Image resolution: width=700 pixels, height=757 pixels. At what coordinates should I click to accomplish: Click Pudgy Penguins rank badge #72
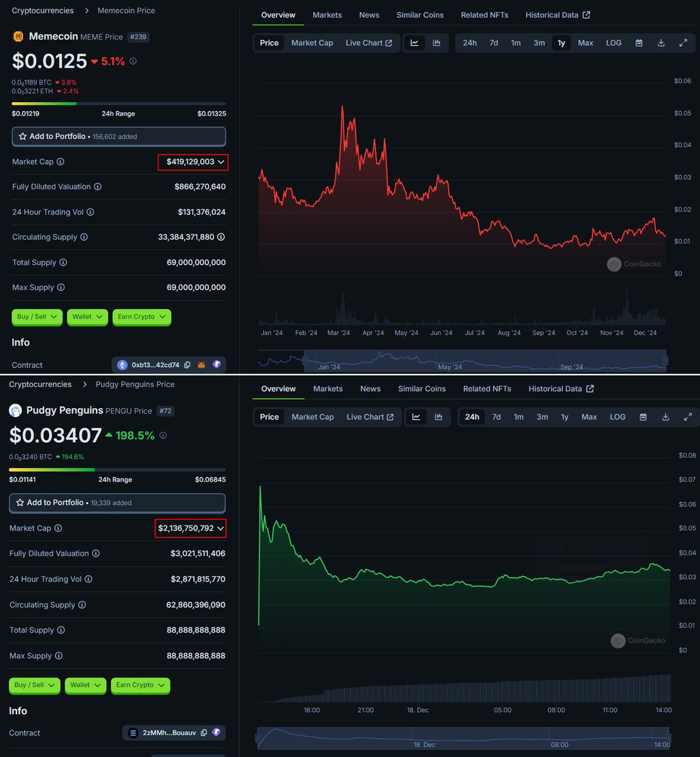click(166, 411)
